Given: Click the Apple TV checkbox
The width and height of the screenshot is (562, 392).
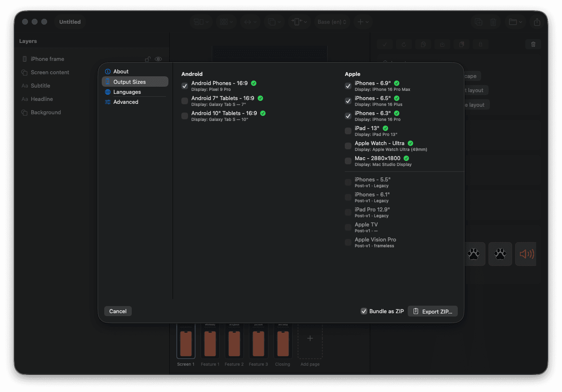Looking at the screenshot, I should point(348,227).
